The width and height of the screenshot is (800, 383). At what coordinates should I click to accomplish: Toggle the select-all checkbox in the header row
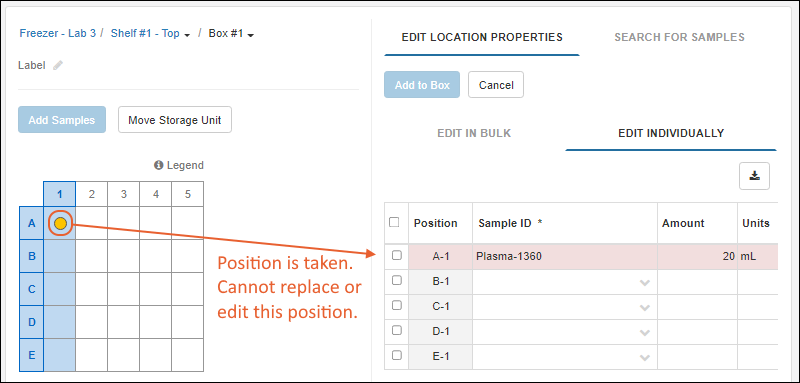tap(394, 222)
